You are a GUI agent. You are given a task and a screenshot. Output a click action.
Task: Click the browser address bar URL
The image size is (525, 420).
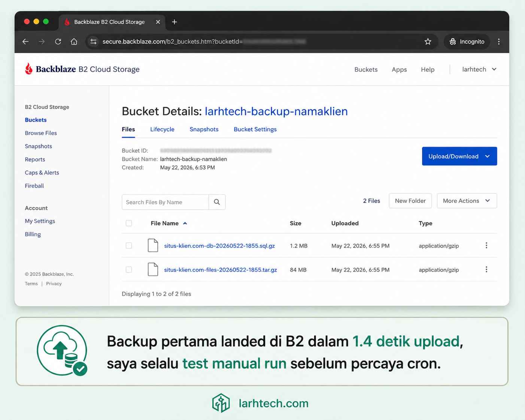(204, 42)
